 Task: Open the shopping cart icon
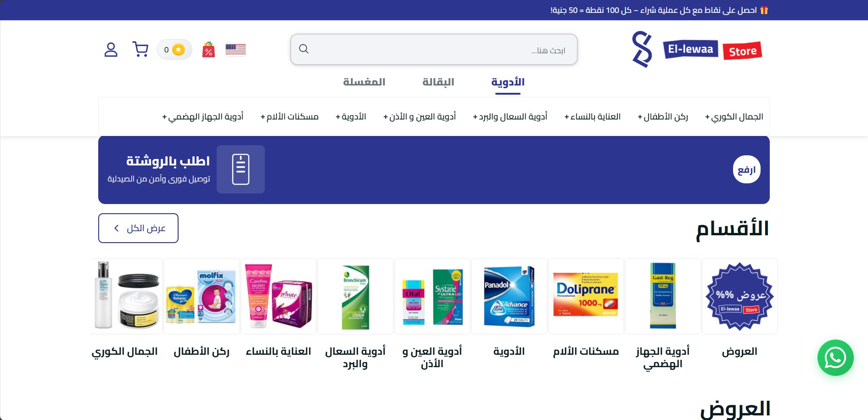pyautogui.click(x=140, y=49)
